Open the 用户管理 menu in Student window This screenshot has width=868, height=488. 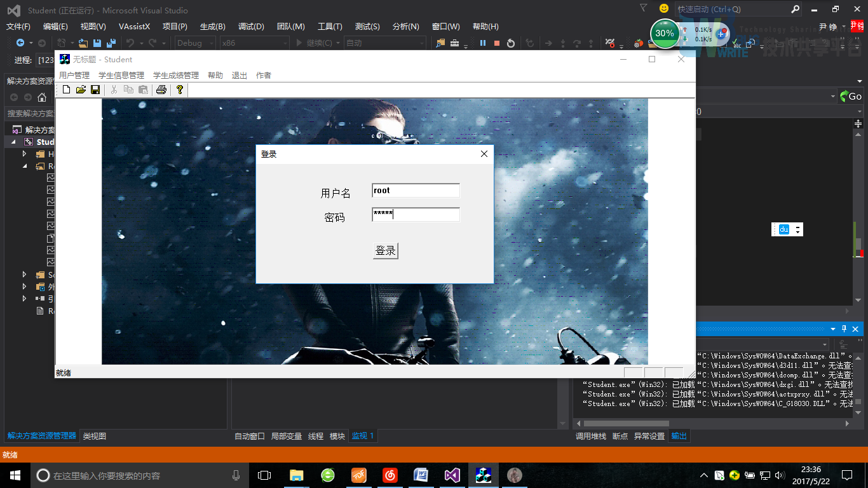[x=74, y=75]
